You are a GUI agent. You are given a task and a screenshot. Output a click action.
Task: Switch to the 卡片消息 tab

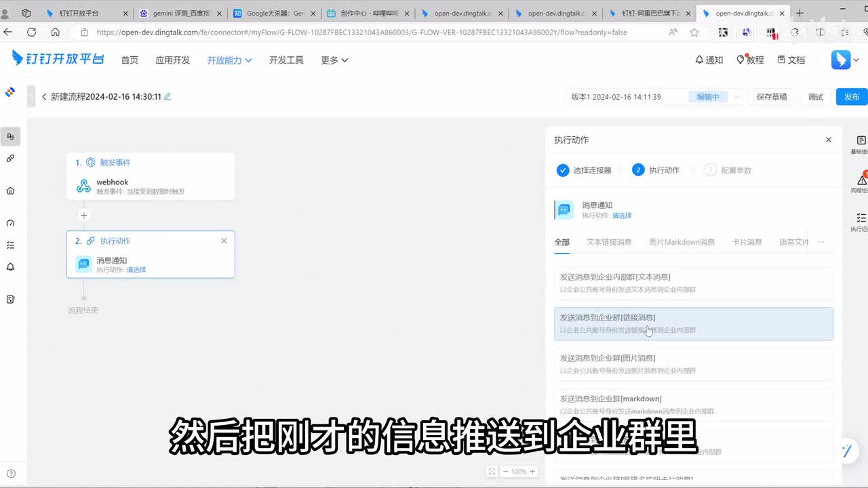[x=747, y=242]
